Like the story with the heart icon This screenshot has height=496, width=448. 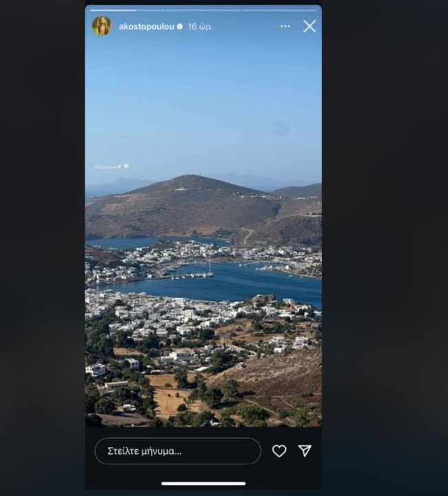coord(279,450)
